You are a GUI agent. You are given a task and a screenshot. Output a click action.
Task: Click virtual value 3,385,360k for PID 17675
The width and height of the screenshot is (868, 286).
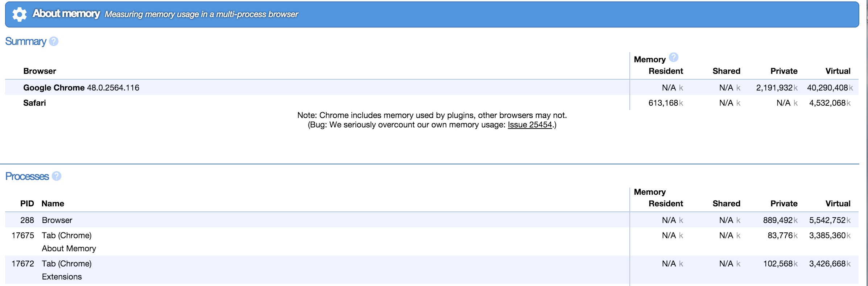point(830,235)
